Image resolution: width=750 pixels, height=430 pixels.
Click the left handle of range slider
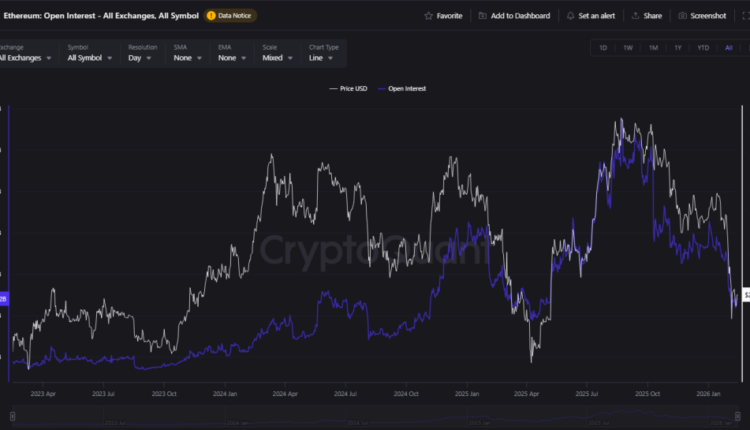pyautogui.click(x=11, y=415)
